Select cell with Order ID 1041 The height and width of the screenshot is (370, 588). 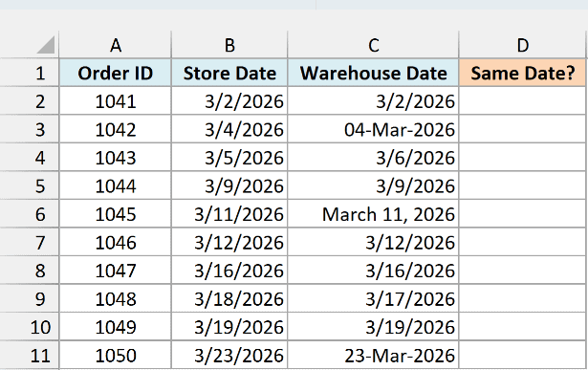115,101
